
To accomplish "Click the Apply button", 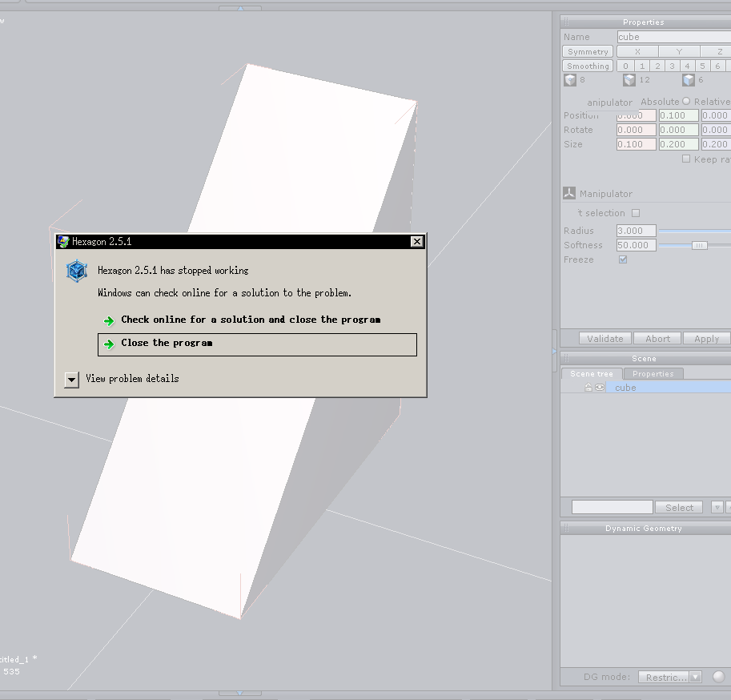I will click(706, 339).
